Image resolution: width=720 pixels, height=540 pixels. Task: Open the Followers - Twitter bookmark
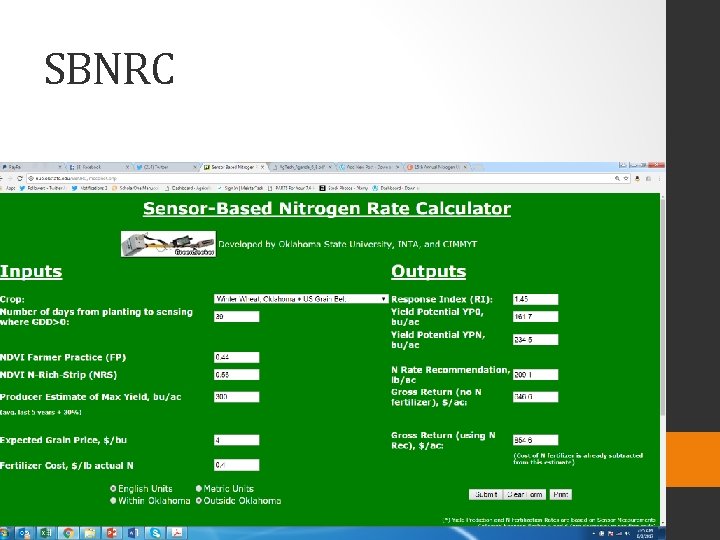[42, 188]
